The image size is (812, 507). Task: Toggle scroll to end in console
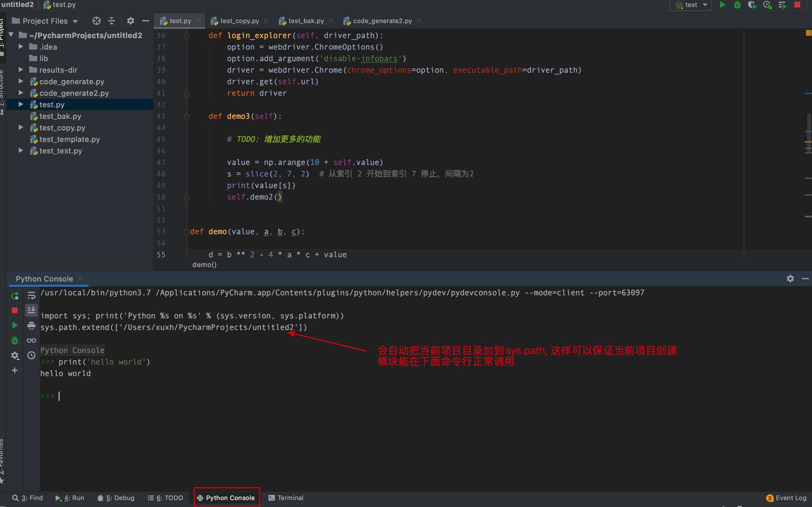[31, 311]
